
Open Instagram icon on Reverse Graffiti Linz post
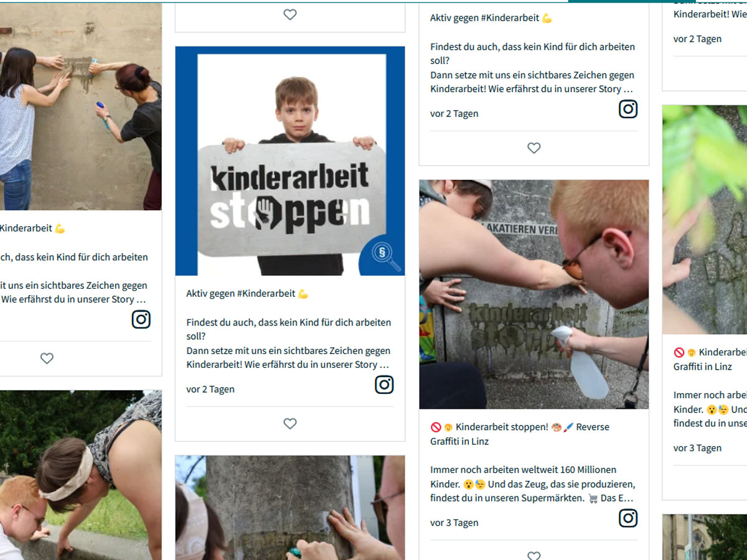[x=628, y=518]
